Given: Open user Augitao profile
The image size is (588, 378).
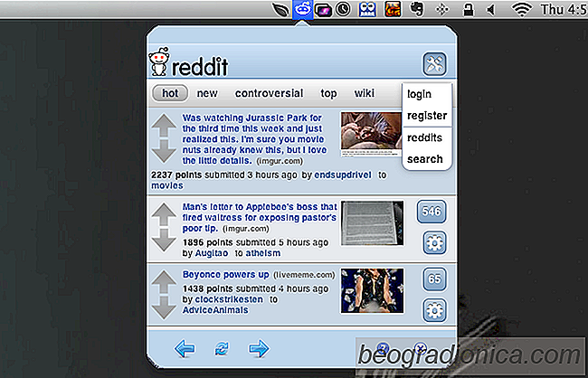Looking at the screenshot, I should [211, 253].
